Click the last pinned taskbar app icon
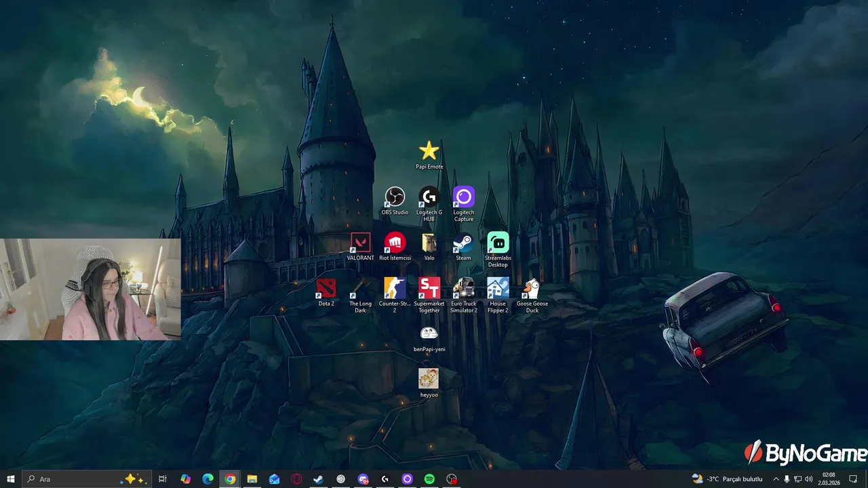Viewport: 868px width, 488px height. pyautogui.click(x=452, y=479)
